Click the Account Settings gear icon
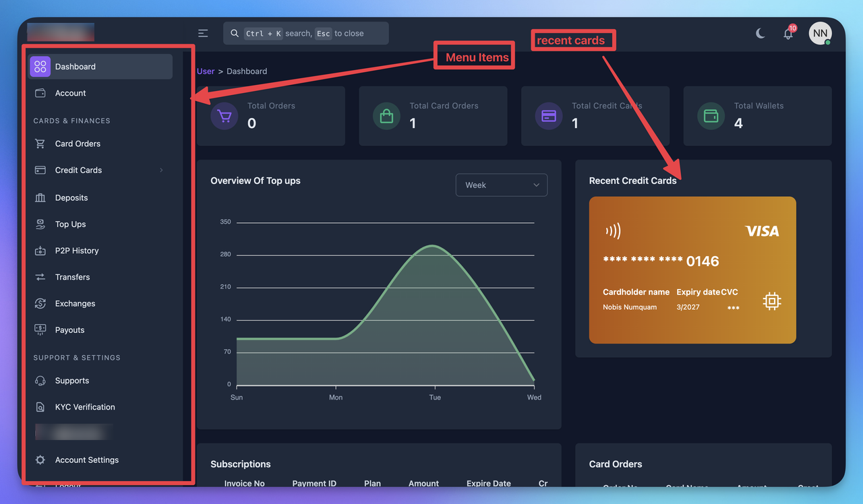 [40, 460]
